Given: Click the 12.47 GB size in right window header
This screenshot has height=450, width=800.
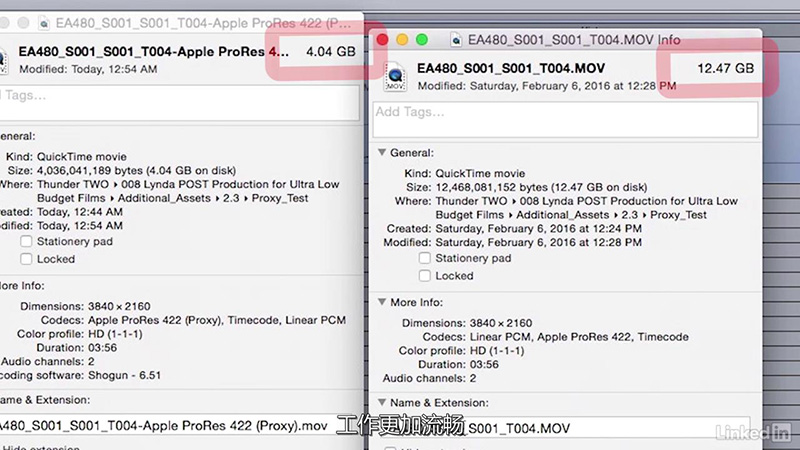Looking at the screenshot, I should coord(726,68).
